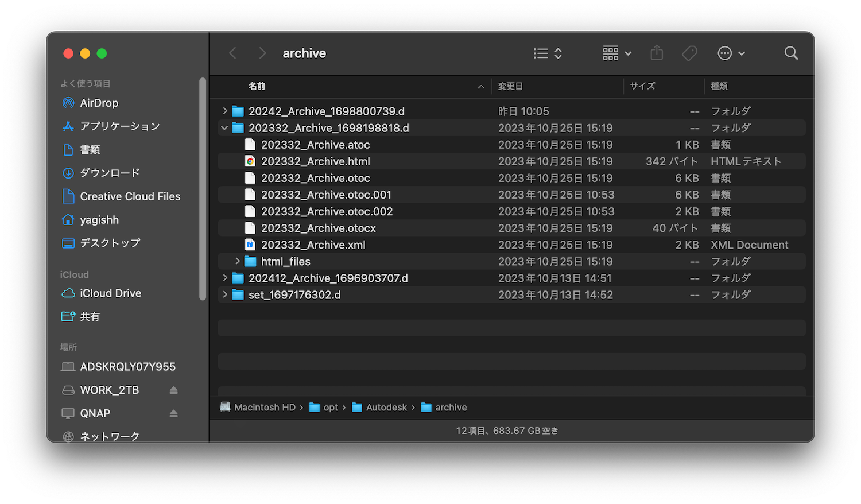Screen dimensions: 861x504
Task: Sort by the サイズ column header
Action: (642, 86)
